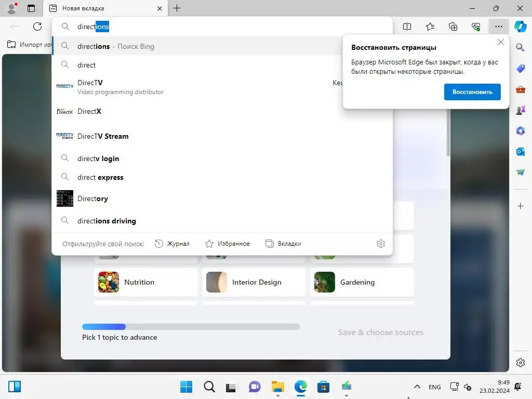Show hidden tray icons chevron

click(x=417, y=387)
